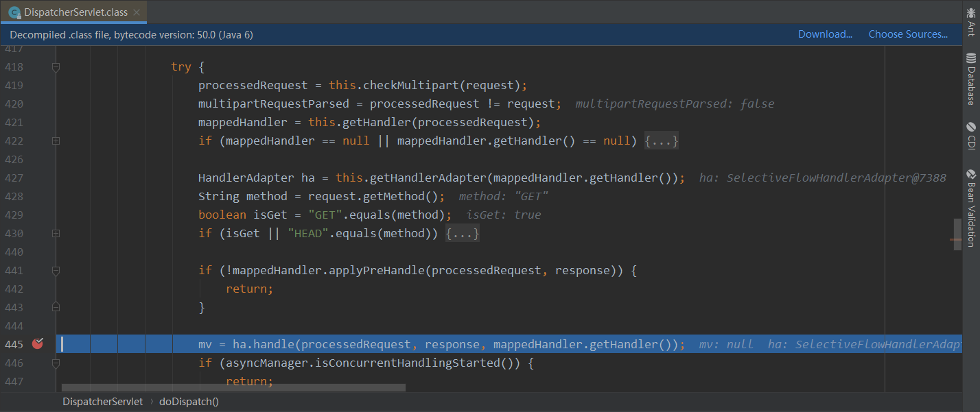
Task: Click the vertical scrollbar thumb in editor
Action: pos(957,234)
